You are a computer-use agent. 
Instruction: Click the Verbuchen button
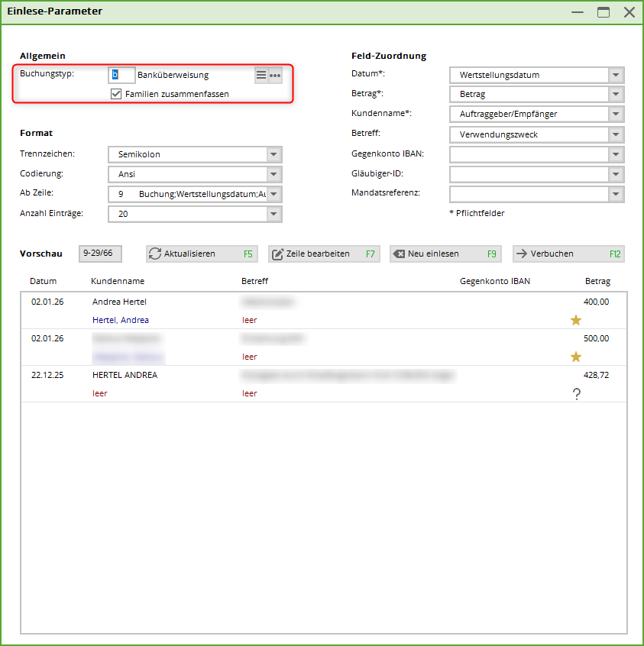pyautogui.click(x=568, y=254)
